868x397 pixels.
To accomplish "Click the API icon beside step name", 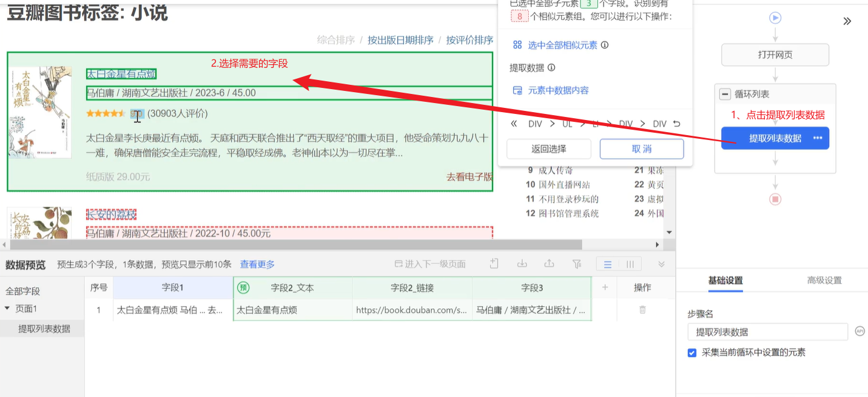I will (860, 331).
